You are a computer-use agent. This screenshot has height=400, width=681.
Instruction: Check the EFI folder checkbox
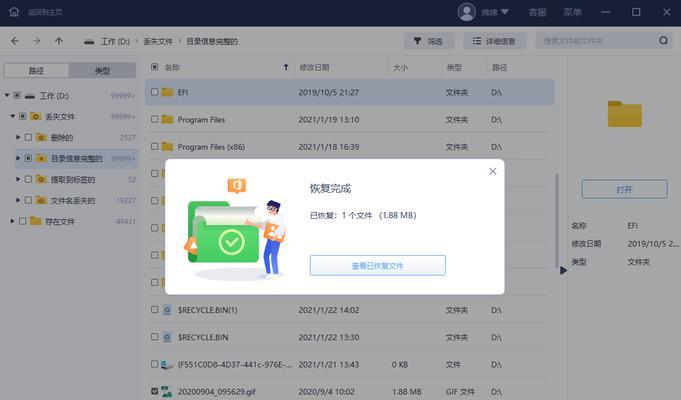coord(155,92)
